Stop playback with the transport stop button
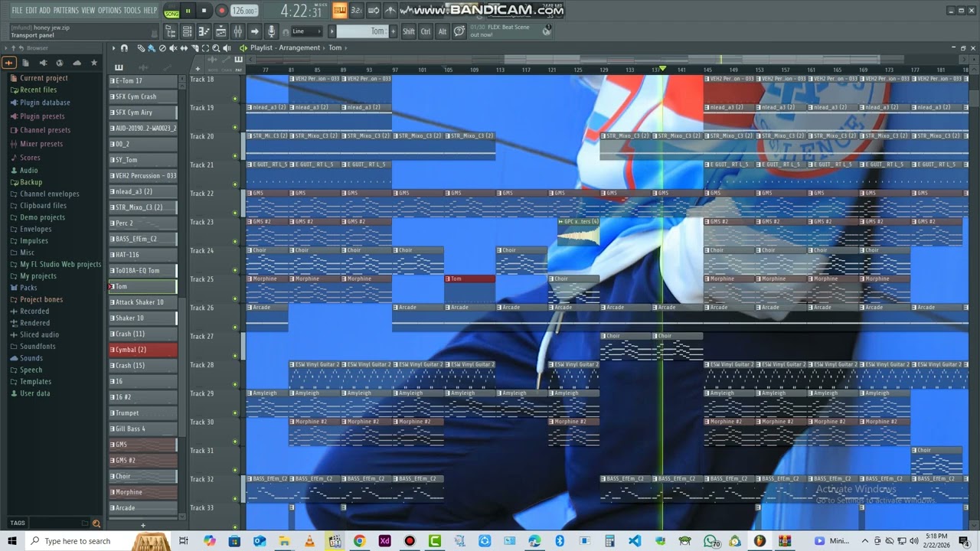This screenshot has width=980, height=551. point(204,11)
